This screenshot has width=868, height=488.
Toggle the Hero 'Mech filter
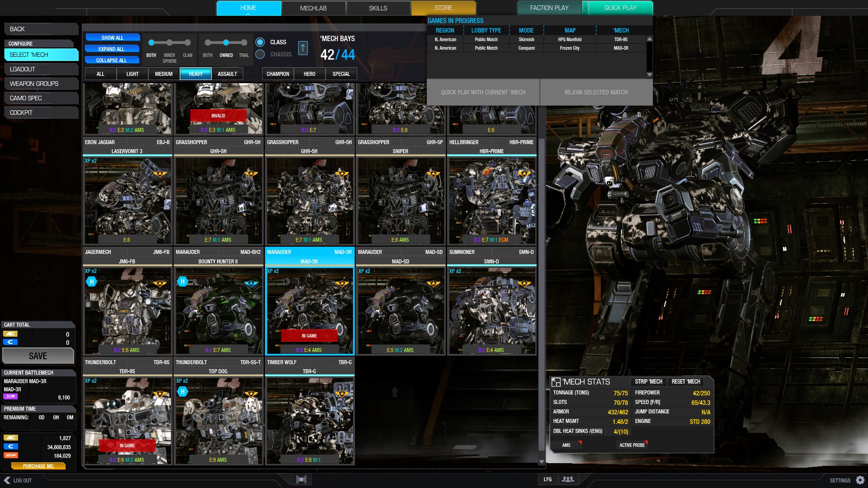coord(309,74)
